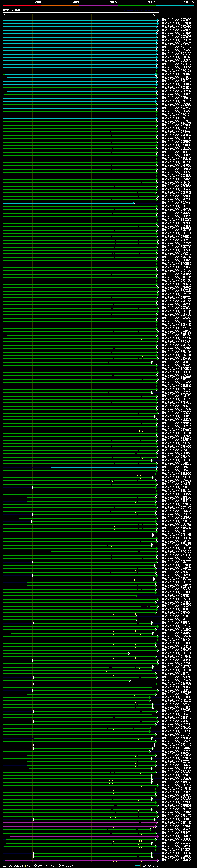Image resolution: width=197 pixels, height=868 pixels.
Task: Click the UniRef100_A3A4C7 label
Action: [x=177, y=741]
